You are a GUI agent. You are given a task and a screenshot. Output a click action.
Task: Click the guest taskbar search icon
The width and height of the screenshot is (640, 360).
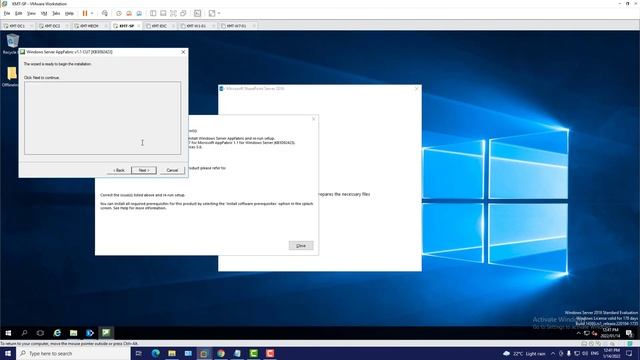pos(24,333)
